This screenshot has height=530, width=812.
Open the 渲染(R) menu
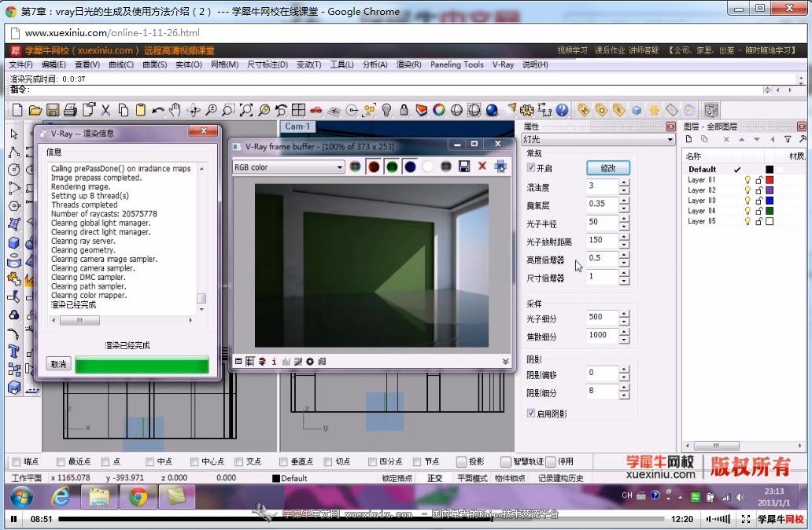[x=408, y=64]
